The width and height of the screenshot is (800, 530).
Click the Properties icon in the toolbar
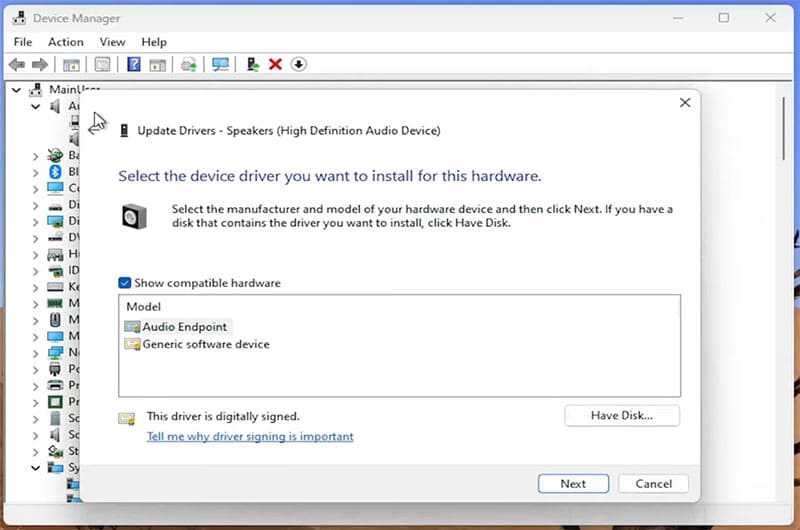[102, 65]
